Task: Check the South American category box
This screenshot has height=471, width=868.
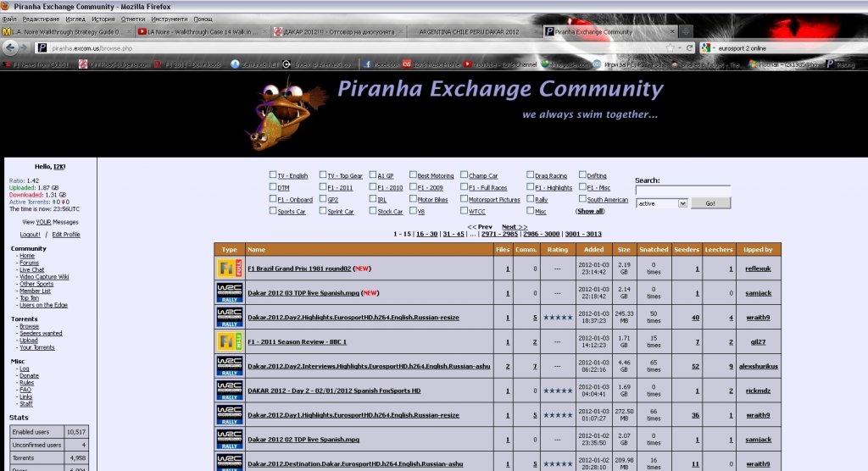Action: coord(582,198)
